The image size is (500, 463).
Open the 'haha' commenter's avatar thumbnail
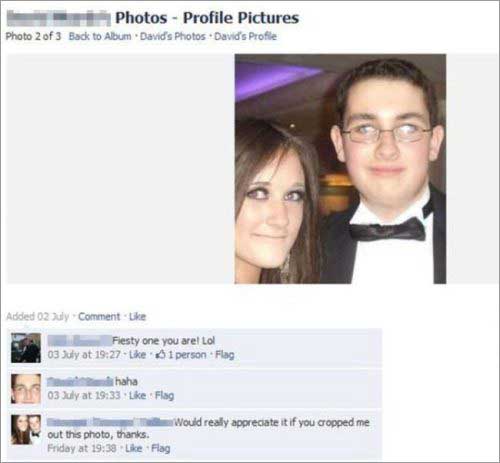coord(26,389)
